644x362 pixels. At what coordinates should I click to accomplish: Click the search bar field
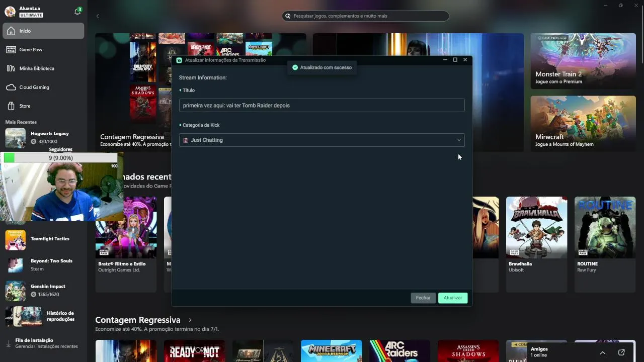click(x=366, y=16)
